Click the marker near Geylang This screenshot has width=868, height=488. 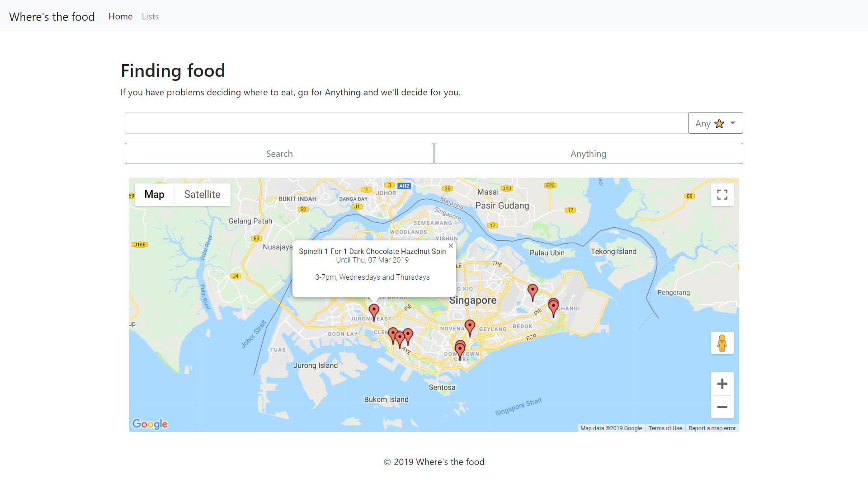click(x=470, y=326)
